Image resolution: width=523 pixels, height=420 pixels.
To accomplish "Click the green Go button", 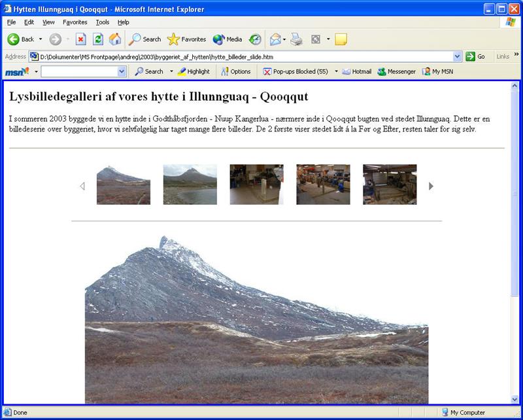I will click(x=475, y=57).
